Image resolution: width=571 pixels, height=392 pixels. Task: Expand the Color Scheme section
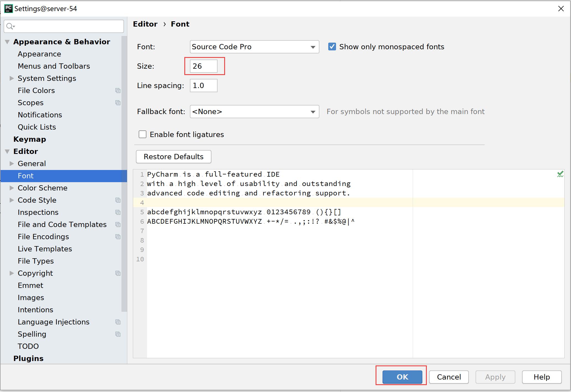pyautogui.click(x=12, y=188)
